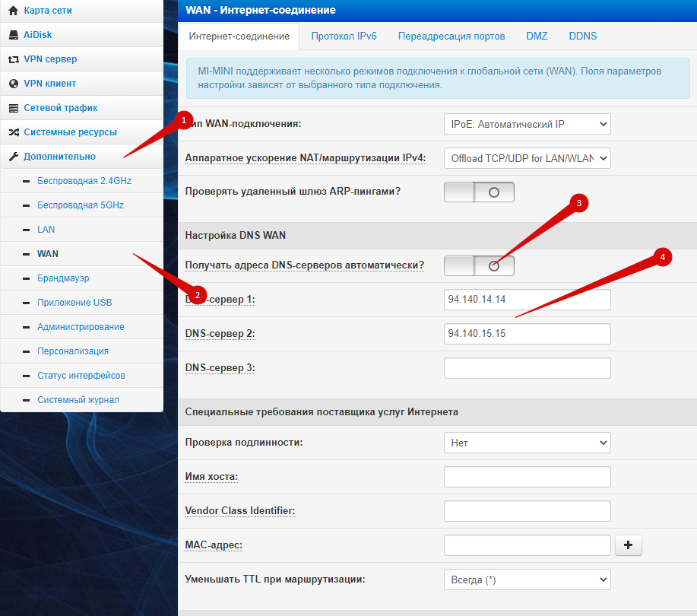This screenshot has height=616, width=697.
Task: Expand the Дополнительно menu section
Action: click(82, 157)
